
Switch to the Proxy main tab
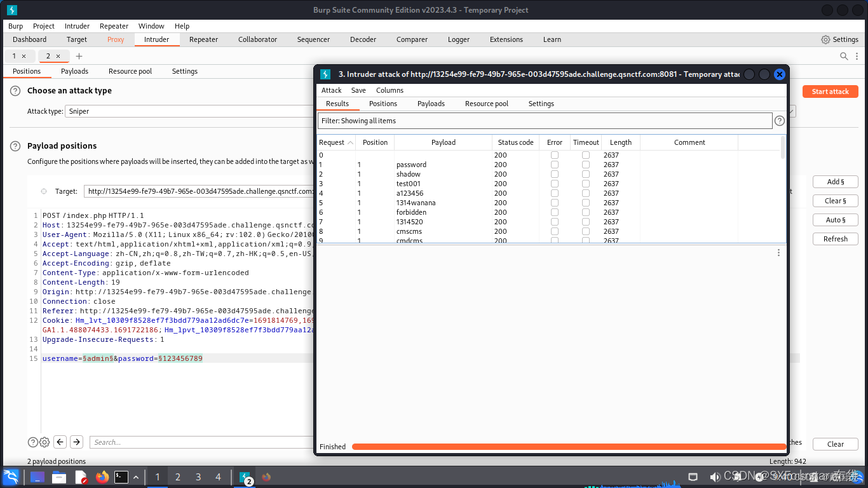116,39
